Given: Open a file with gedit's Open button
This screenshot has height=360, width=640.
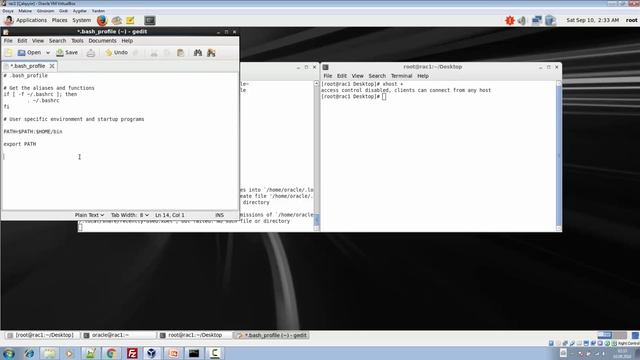Looking at the screenshot, I should (29, 53).
